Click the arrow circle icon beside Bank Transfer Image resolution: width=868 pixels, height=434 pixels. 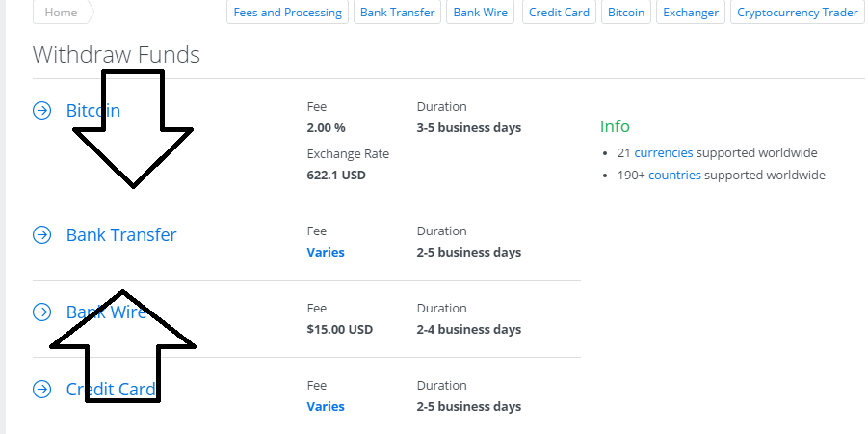(42, 235)
